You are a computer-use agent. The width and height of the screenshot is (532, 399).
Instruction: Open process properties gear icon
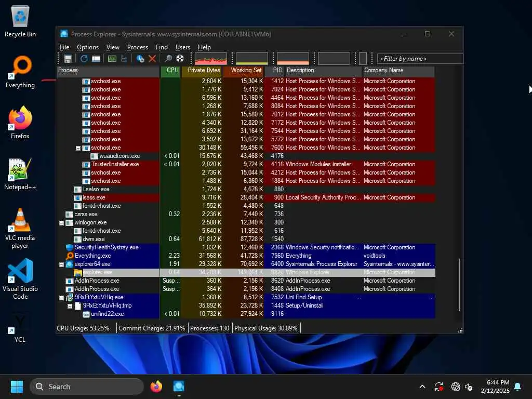click(140, 59)
